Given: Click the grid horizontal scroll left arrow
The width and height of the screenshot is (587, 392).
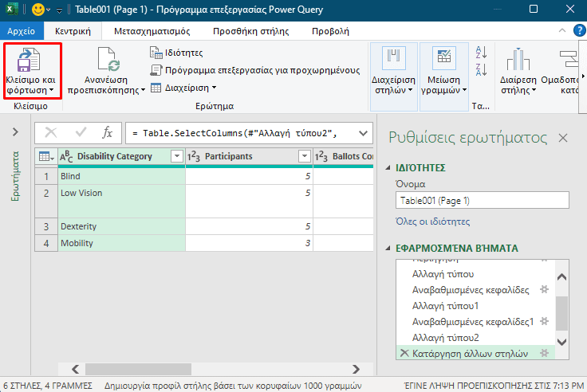Looking at the screenshot, I should coord(75,369).
